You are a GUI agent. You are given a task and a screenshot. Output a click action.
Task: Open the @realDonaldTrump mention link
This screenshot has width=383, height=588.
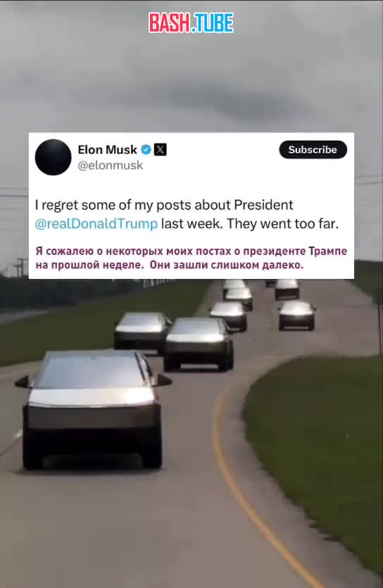tap(96, 224)
